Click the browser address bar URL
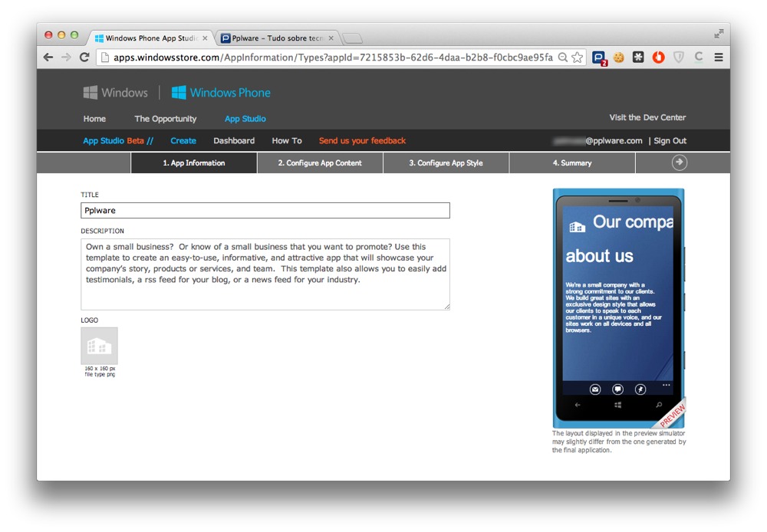 pos(333,57)
